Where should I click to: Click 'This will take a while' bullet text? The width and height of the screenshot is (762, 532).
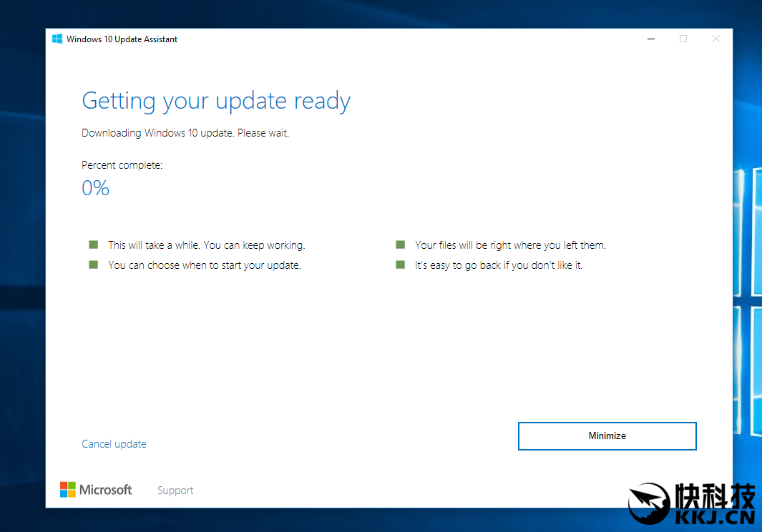[207, 245]
